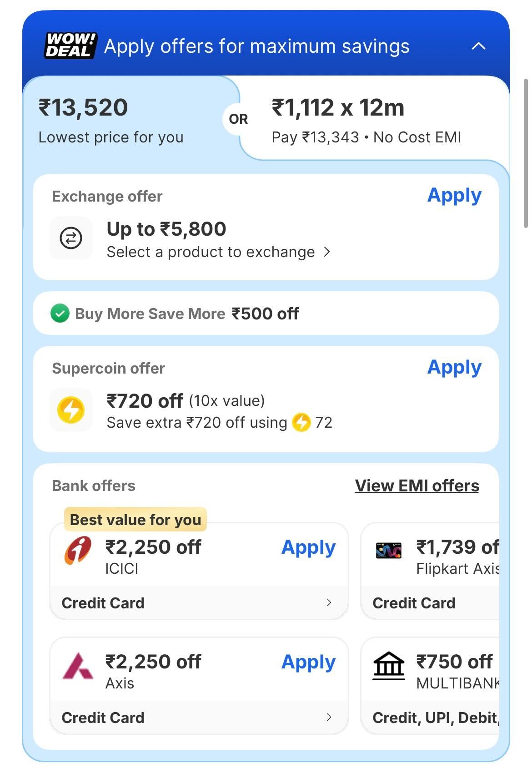This screenshot has height=774, width=532.
Task: Apply the Supercoin offer
Action: [454, 368]
